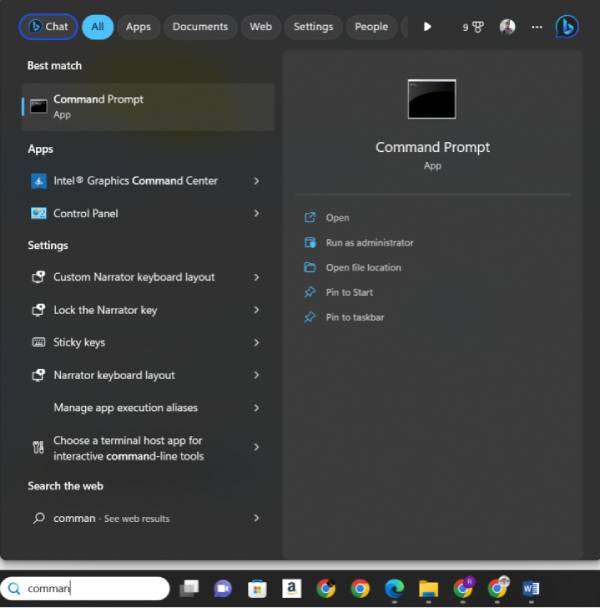Viewport: 600px width, 608px height.
Task: Switch to the Web filter tab
Action: click(261, 27)
